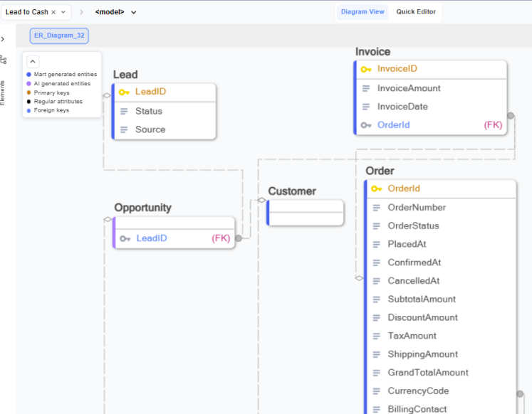
Task: Select the InvoiceID attribute
Action: [x=397, y=69]
